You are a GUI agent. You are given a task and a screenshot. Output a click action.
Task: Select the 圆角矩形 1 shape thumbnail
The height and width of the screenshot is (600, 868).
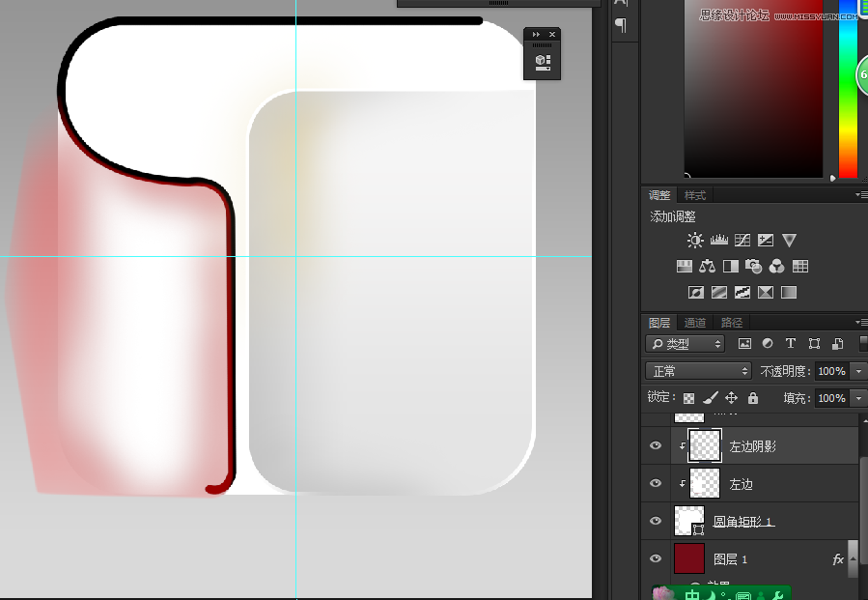tap(689, 521)
